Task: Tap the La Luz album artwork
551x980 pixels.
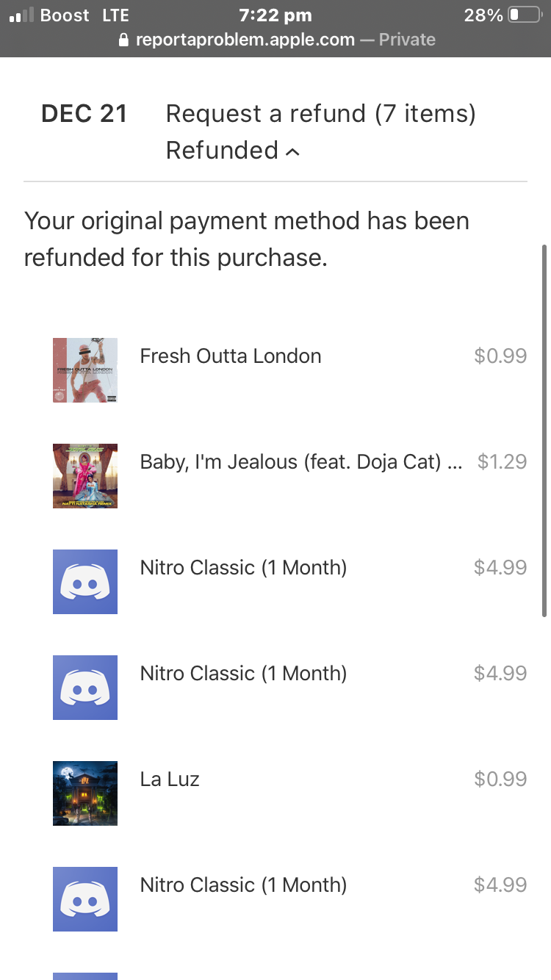Action: point(85,793)
